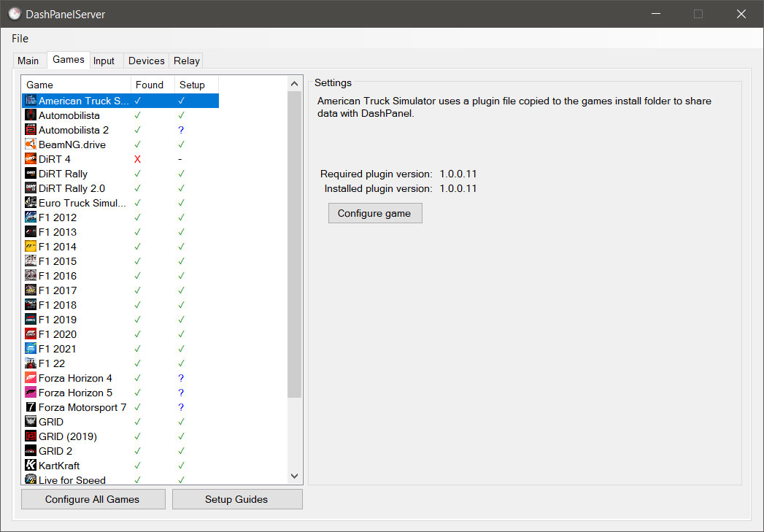The image size is (764, 532).
Task: Click the Automobilista 2 game icon
Action: coord(31,130)
